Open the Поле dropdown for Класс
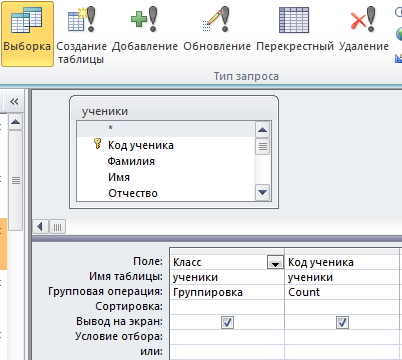This screenshot has width=402, height=360. coord(275,262)
